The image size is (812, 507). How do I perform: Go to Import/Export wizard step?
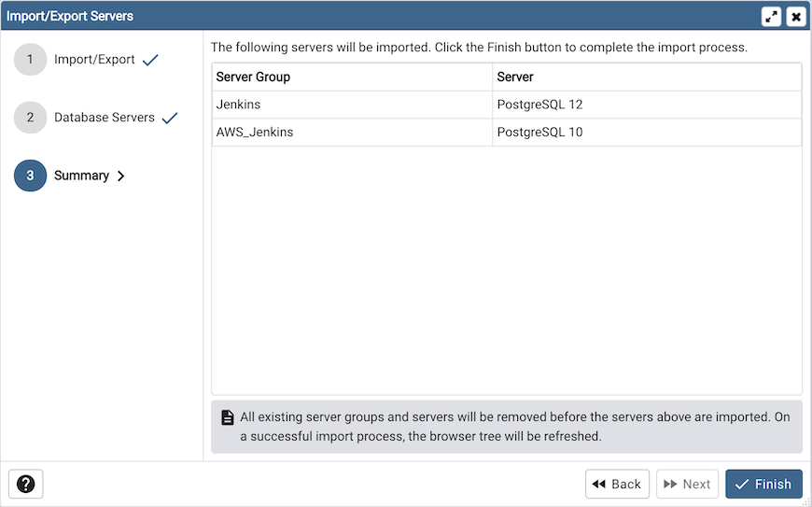pyautogui.click(x=94, y=60)
